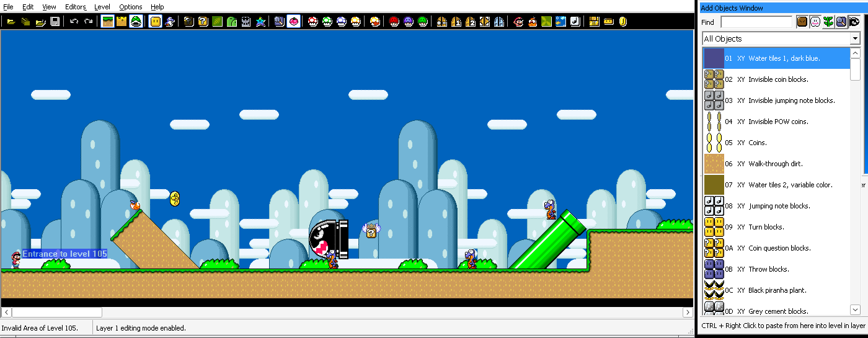
Task: Toggle the green vine filter in Add Objects
Action: point(828,22)
